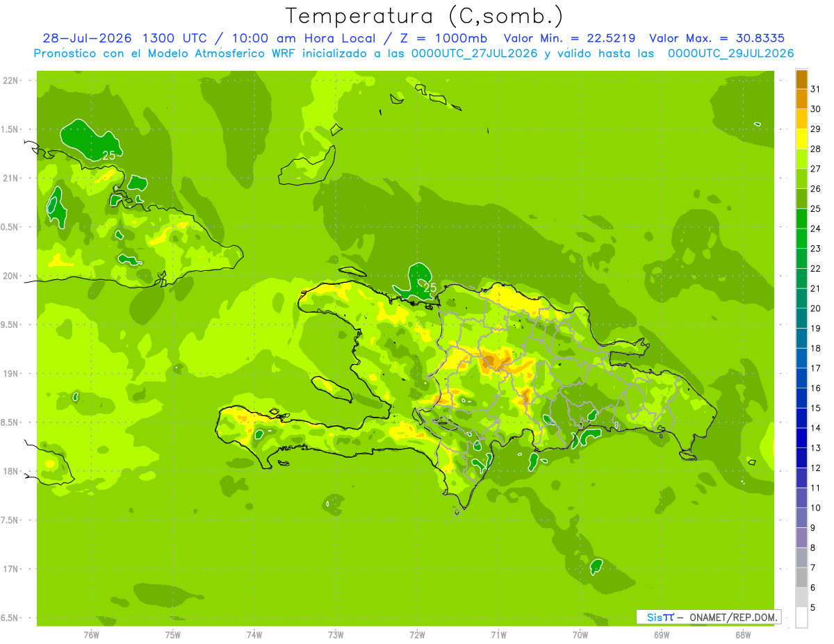The width and height of the screenshot is (834, 644).
Task: Click the "69W" longitude axis label
Action: (662, 635)
